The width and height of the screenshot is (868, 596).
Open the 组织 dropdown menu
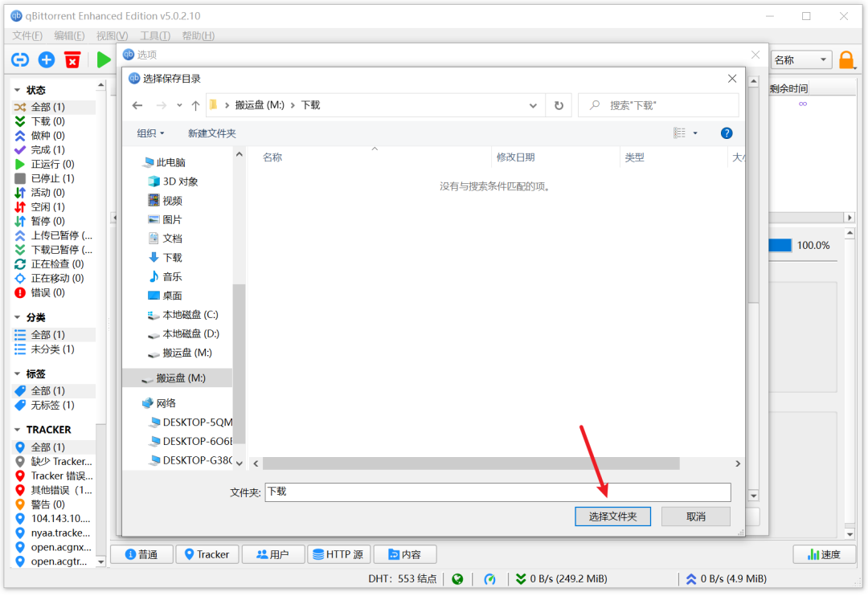pos(150,133)
